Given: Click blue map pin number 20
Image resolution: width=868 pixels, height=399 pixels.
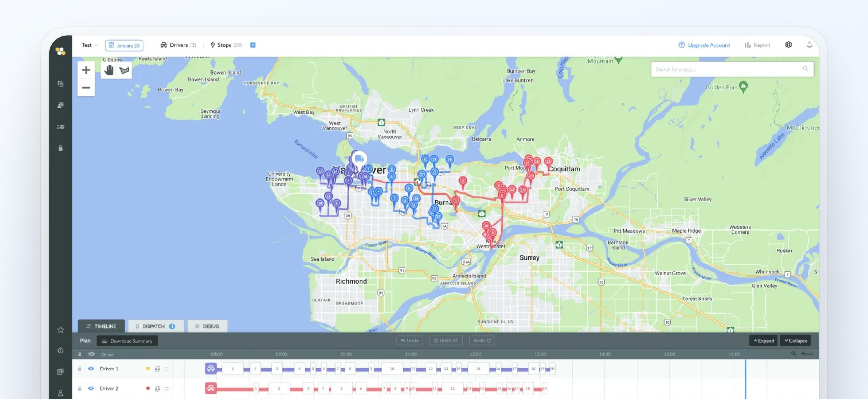Looking at the screenshot, I should click(450, 160).
